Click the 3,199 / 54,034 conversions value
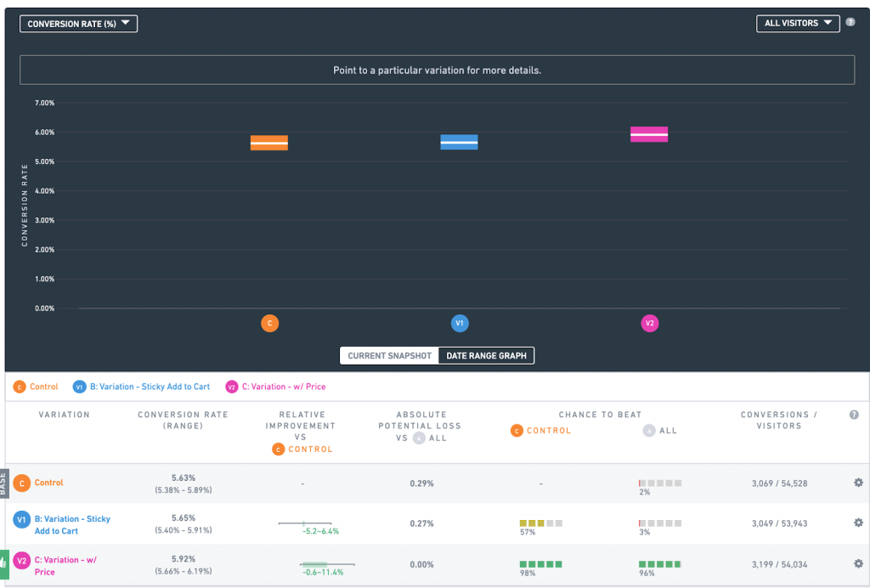This screenshot has width=870, height=588. (x=779, y=564)
